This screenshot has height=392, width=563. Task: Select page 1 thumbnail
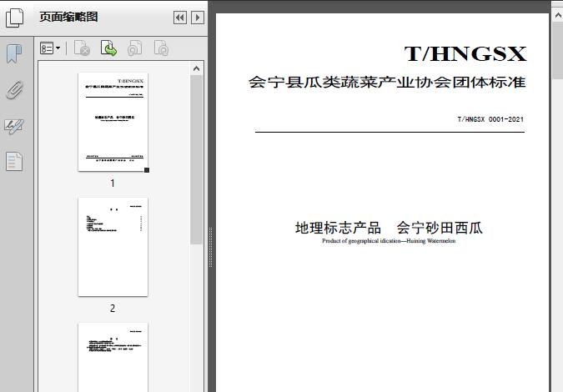coord(113,122)
